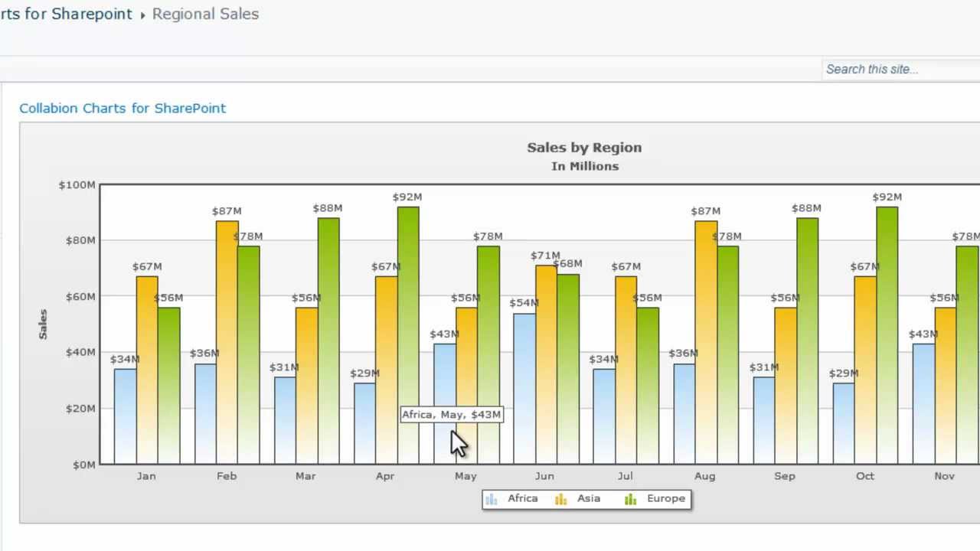Click the Europe Jun $68M bar
This screenshot has width=980, height=551.
click(x=568, y=369)
